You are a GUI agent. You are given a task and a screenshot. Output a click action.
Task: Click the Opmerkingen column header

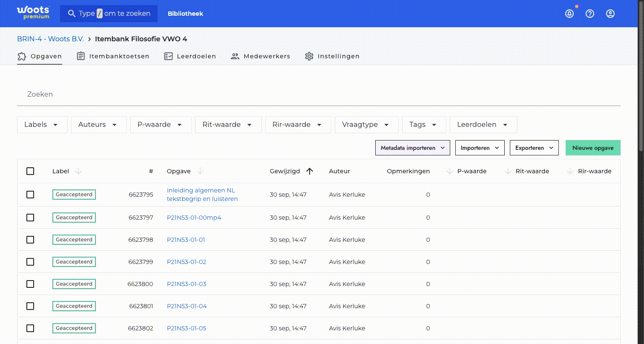pyautogui.click(x=408, y=171)
